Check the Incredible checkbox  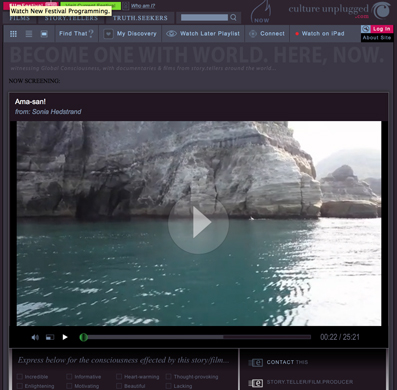tap(20, 377)
